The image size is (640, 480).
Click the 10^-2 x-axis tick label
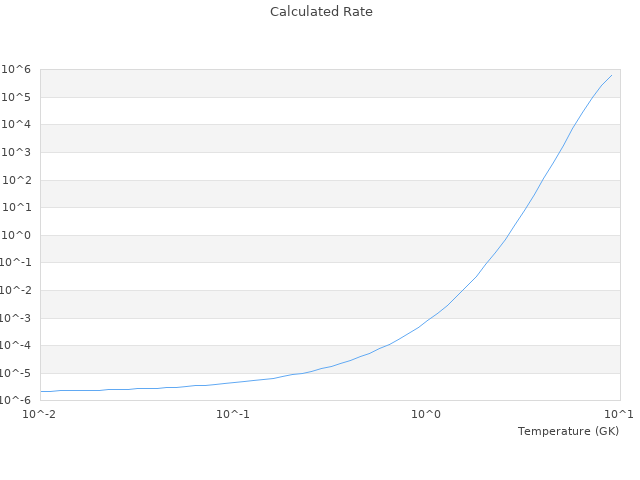(x=40, y=414)
